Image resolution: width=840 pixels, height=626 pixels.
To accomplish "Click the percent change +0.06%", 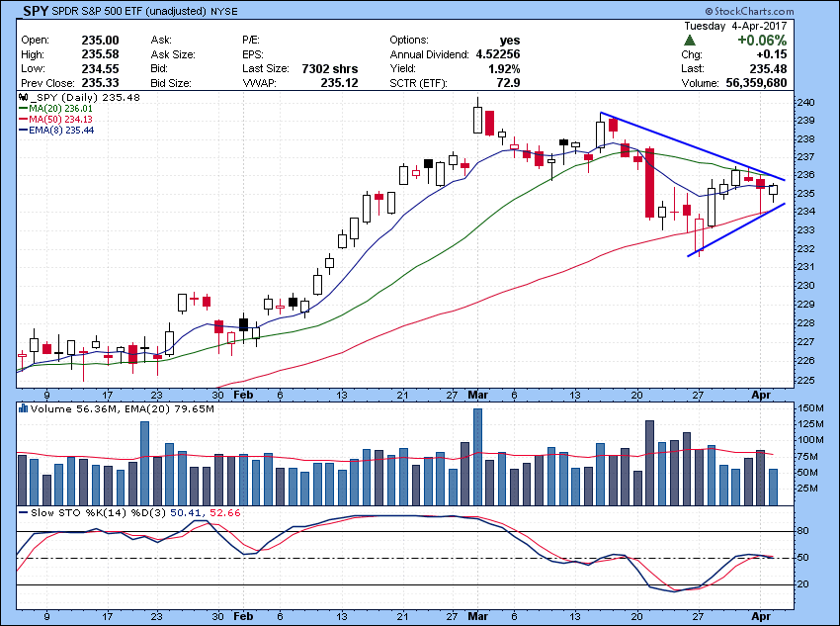I will pyautogui.click(x=762, y=41).
